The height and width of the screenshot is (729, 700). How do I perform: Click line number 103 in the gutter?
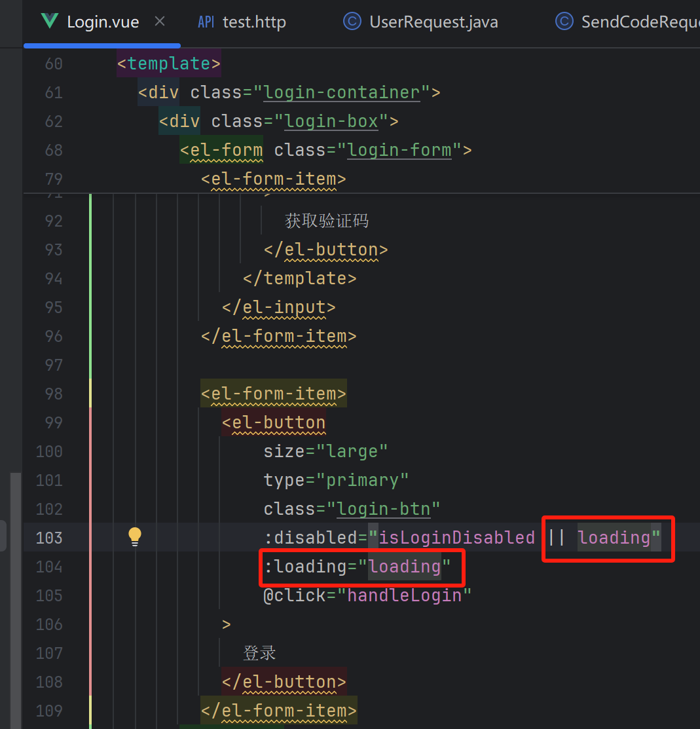point(49,538)
